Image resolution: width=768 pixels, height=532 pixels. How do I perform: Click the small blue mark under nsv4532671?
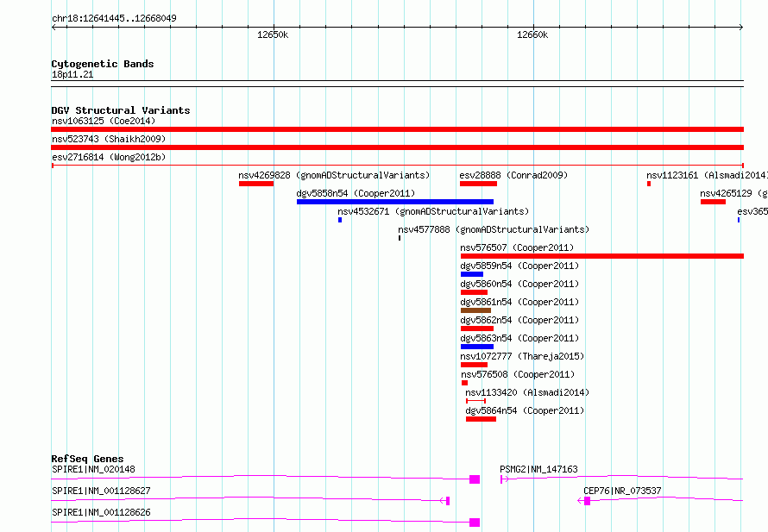(340, 220)
